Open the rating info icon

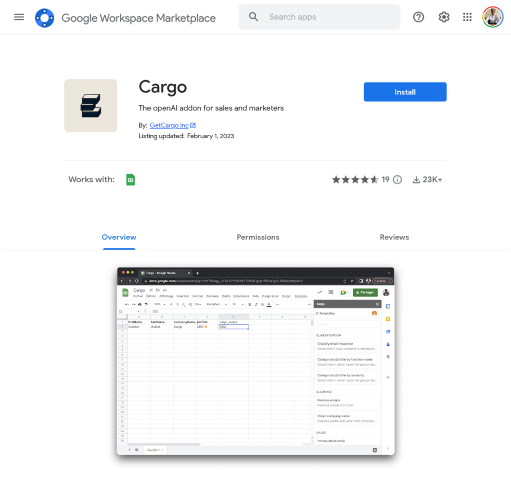(x=397, y=180)
